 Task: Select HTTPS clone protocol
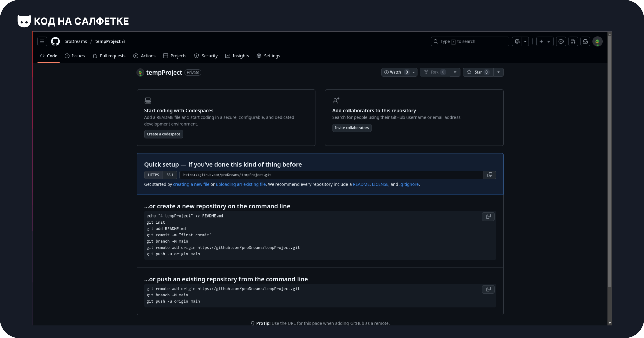(x=153, y=175)
